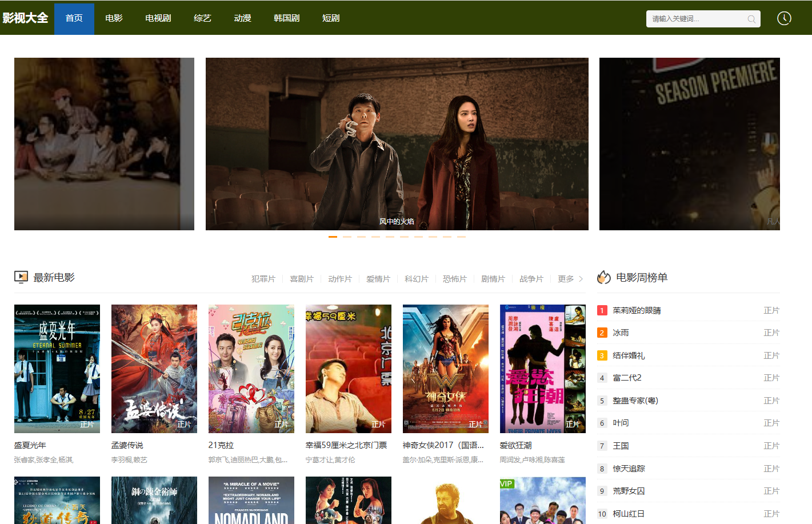Open 结伴婚礼 from the weekly ranking
This screenshot has height=524, width=812.
[x=629, y=355]
